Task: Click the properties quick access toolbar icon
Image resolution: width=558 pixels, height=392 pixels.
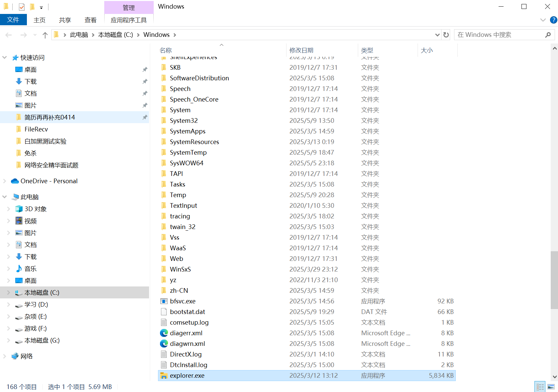Action: [x=22, y=7]
